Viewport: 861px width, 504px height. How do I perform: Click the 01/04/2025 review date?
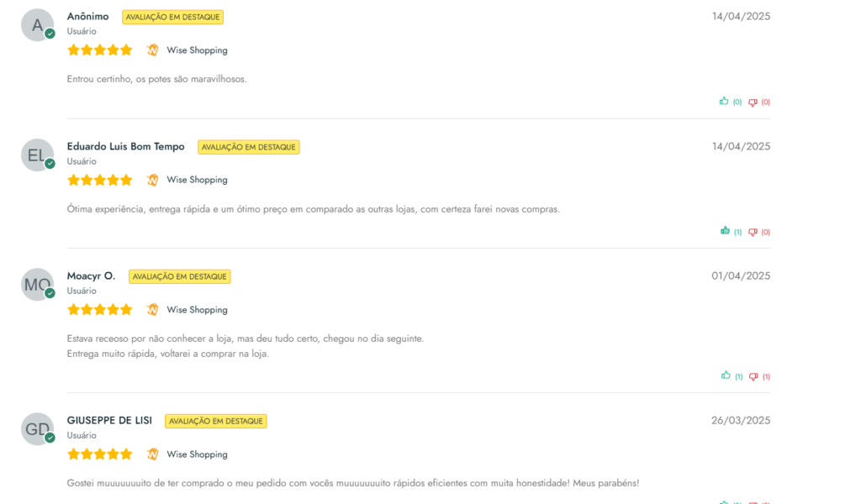741,276
